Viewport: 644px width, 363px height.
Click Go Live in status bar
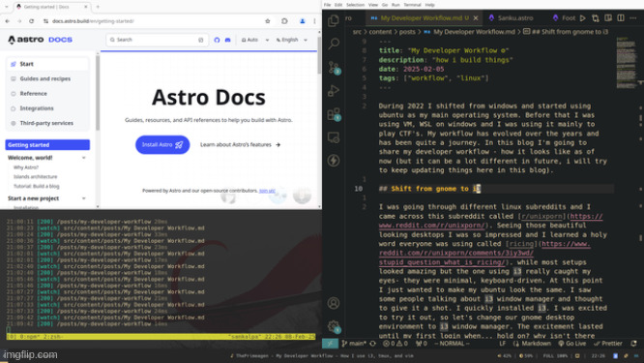pyautogui.click(x=571, y=344)
